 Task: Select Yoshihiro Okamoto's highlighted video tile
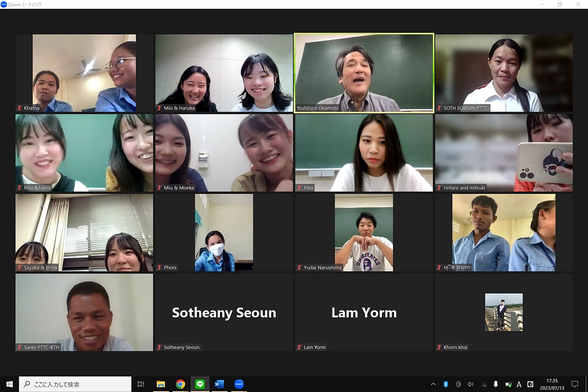[x=364, y=73]
